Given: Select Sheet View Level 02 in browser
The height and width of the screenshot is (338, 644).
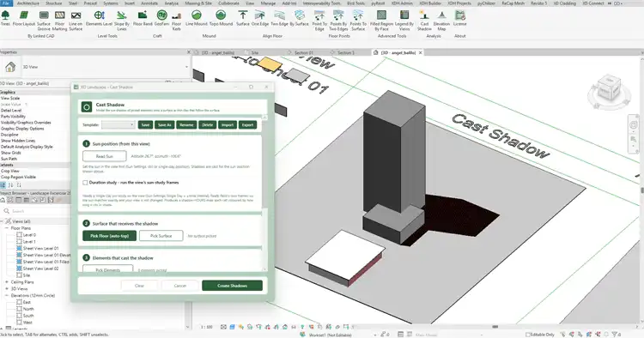Looking at the screenshot, I should [x=40, y=269].
